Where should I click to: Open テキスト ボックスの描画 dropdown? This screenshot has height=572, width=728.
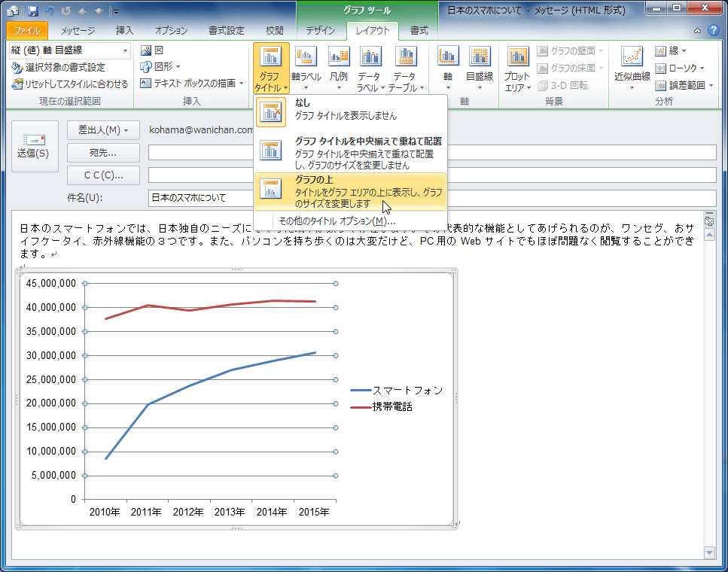coord(192,84)
